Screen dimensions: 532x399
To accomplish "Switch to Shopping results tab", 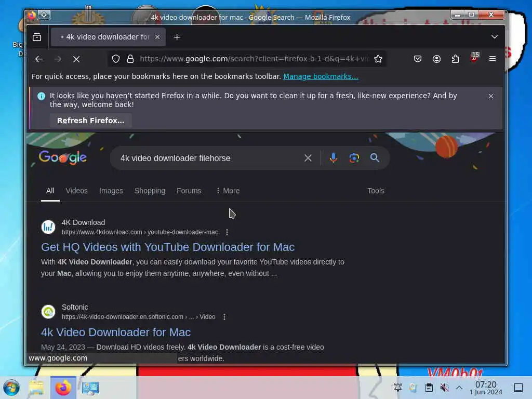I will pyautogui.click(x=150, y=191).
